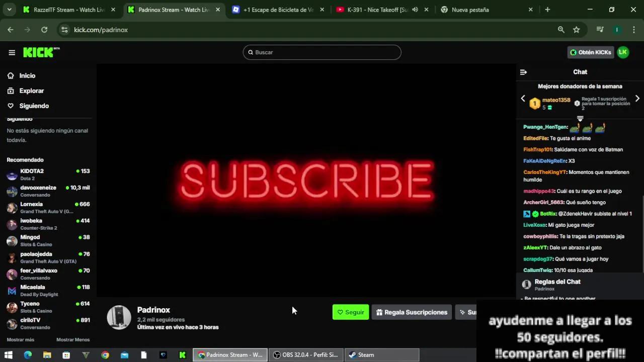644x362 pixels.
Task: Click chat username EditedFile
Action: [535, 138]
